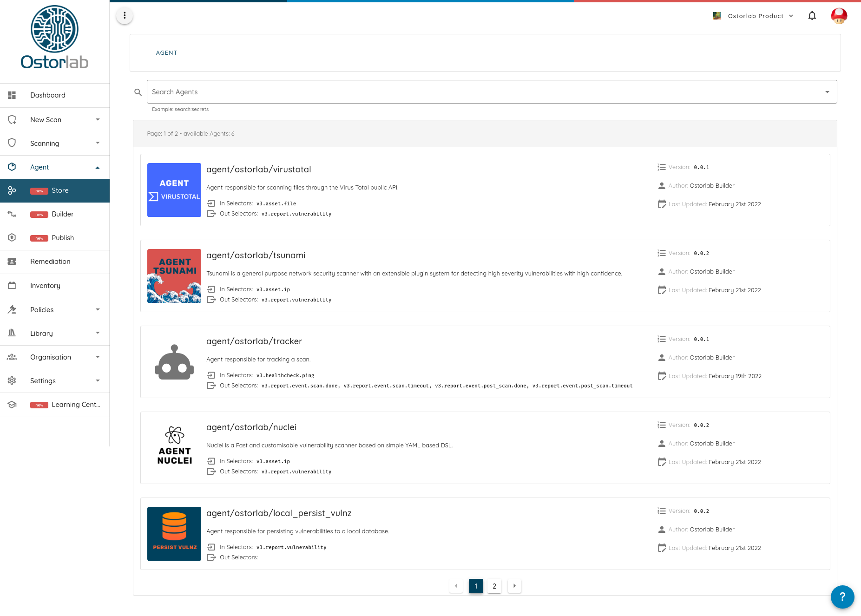Open agent/ostorlab/virustotal title

point(259,170)
